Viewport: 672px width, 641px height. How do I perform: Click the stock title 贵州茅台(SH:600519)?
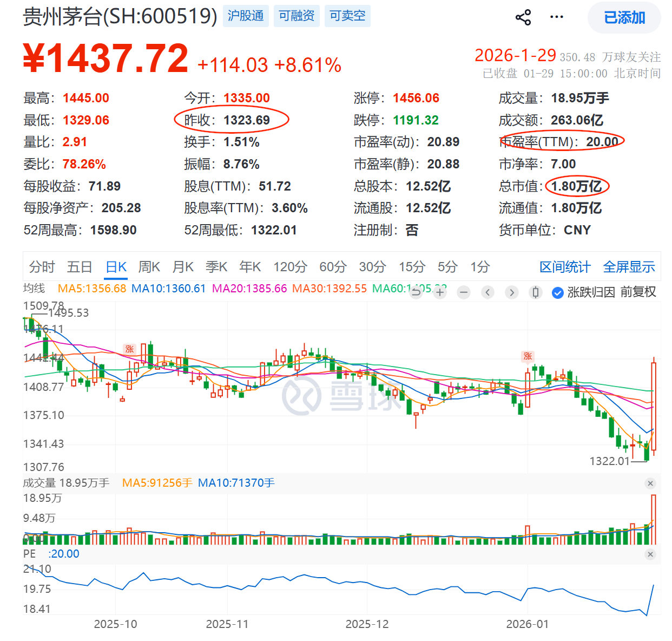120,16
